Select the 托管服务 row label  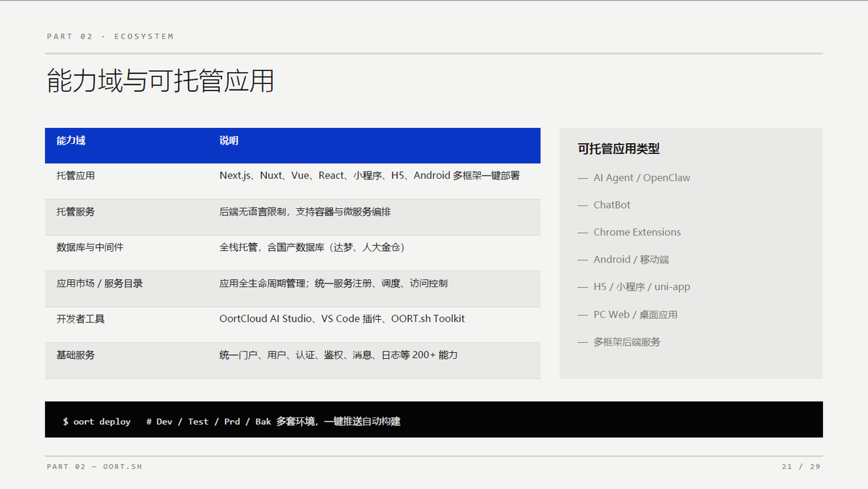click(75, 211)
